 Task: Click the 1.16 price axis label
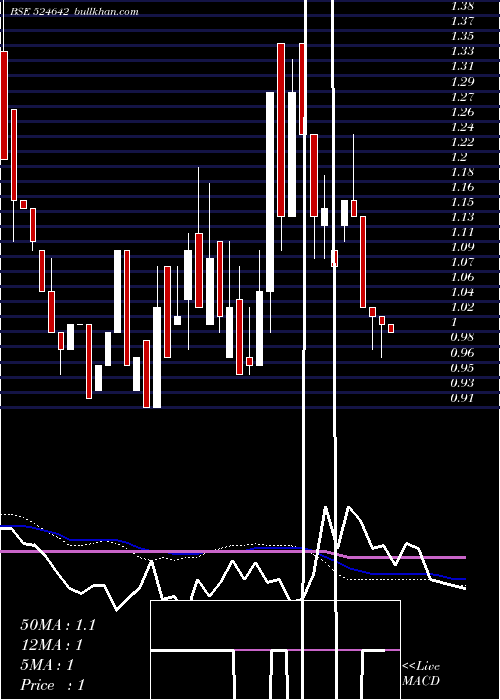(462, 187)
